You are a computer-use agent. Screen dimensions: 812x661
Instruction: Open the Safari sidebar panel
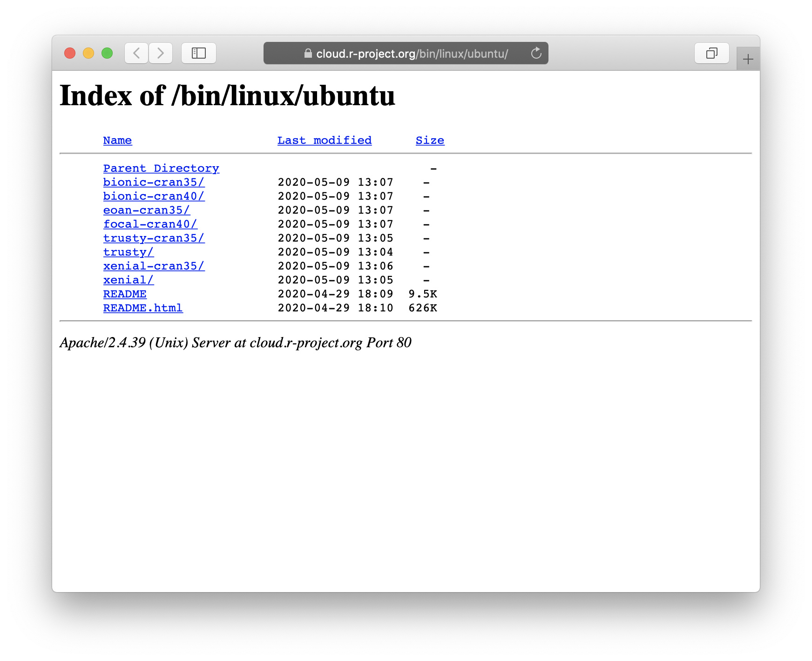198,53
